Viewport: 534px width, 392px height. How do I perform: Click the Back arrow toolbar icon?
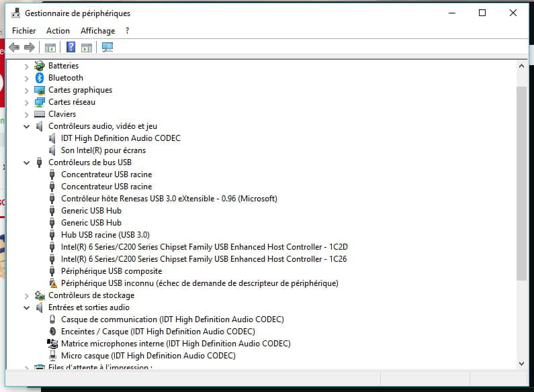(14, 47)
